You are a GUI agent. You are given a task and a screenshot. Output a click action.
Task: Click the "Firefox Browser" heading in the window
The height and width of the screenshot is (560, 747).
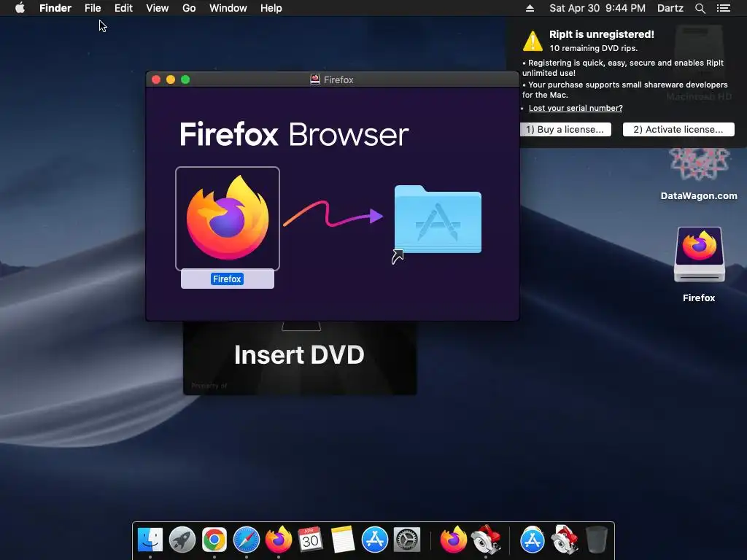[x=294, y=134]
